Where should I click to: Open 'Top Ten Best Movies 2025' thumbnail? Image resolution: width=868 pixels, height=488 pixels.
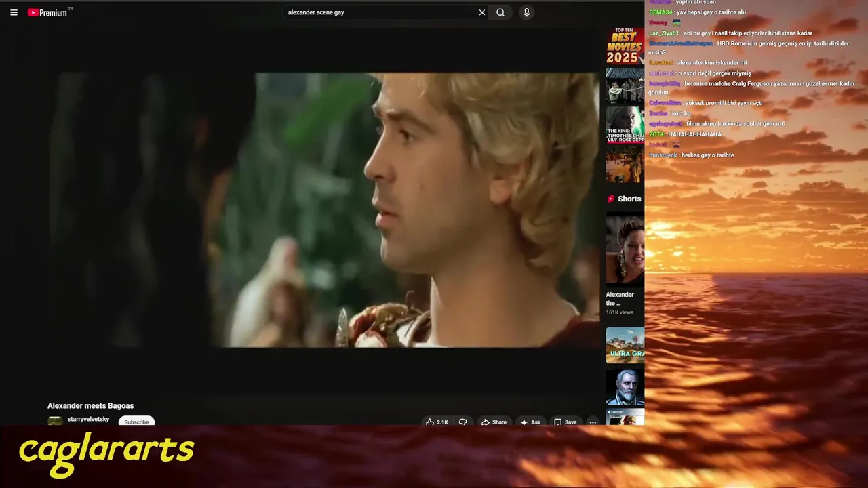click(x=625, y=46)
